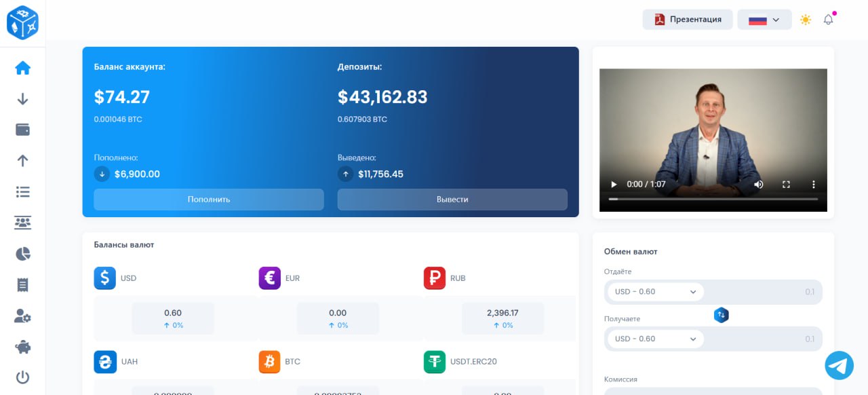Screen dimensions: 868x395
Task: Click the home icon in sidebar
Action: pyautogui.click(x=22, y=68)
